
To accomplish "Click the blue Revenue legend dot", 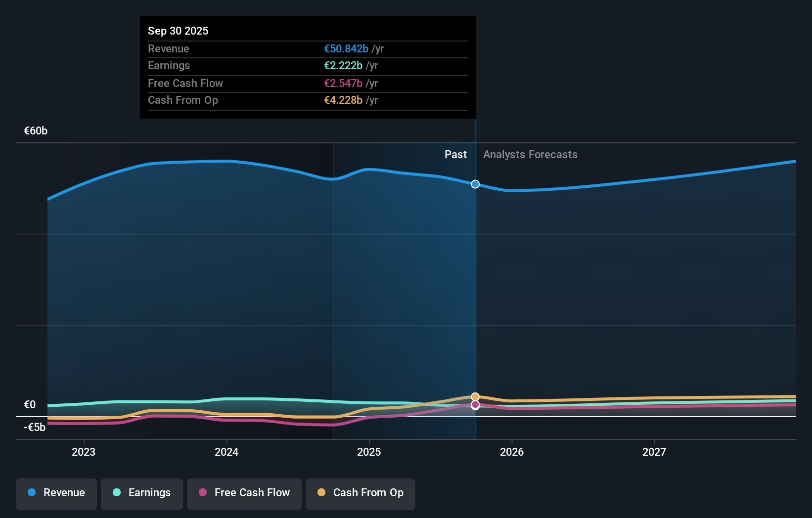I will click(x=31, y=492).
